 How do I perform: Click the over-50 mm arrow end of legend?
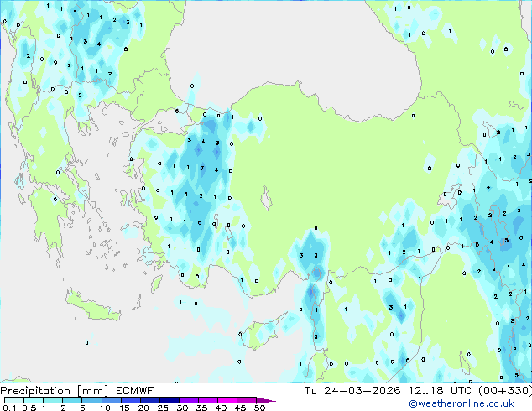point(265,400)
